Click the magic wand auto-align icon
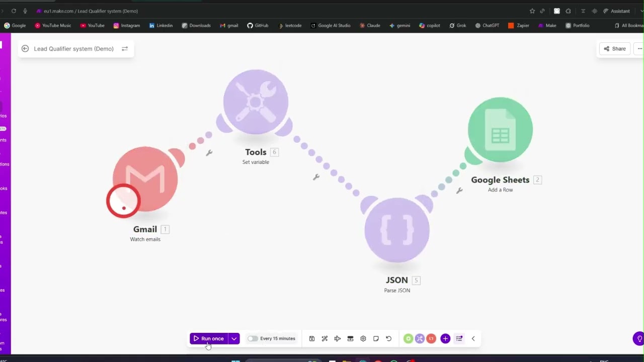Viewport: 644px width, 362px height. tap(325, 339)
